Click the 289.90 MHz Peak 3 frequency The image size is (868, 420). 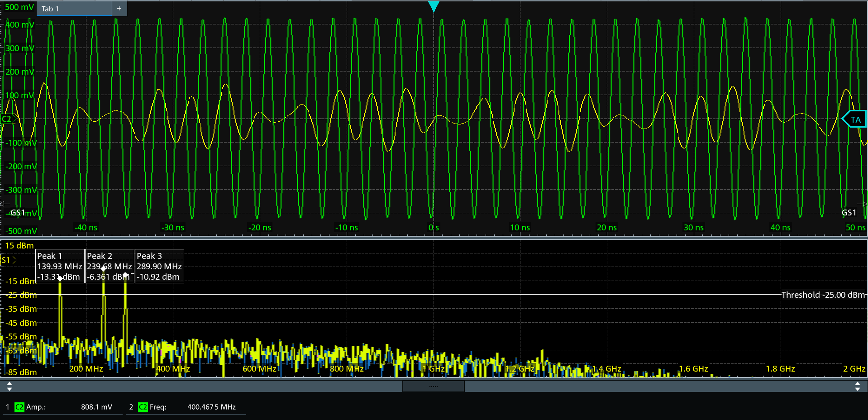[159, 267]
